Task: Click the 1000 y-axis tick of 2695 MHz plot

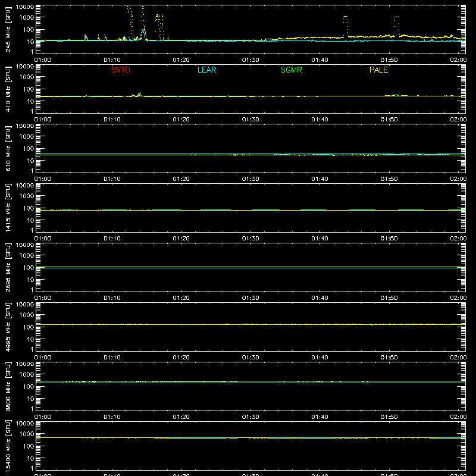Action: tap(27, 256)
